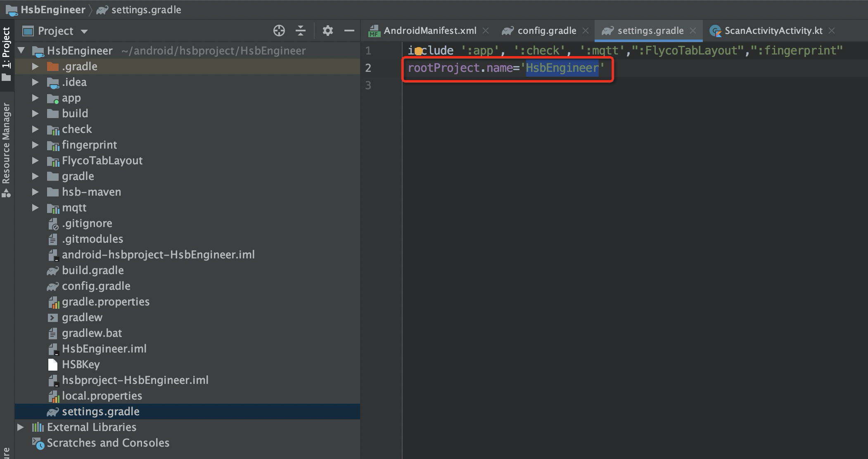Close the AndroidManifest.xml tab
This screenshot has height=459, width=868.
pyautogui.click(x=486, y=31)
